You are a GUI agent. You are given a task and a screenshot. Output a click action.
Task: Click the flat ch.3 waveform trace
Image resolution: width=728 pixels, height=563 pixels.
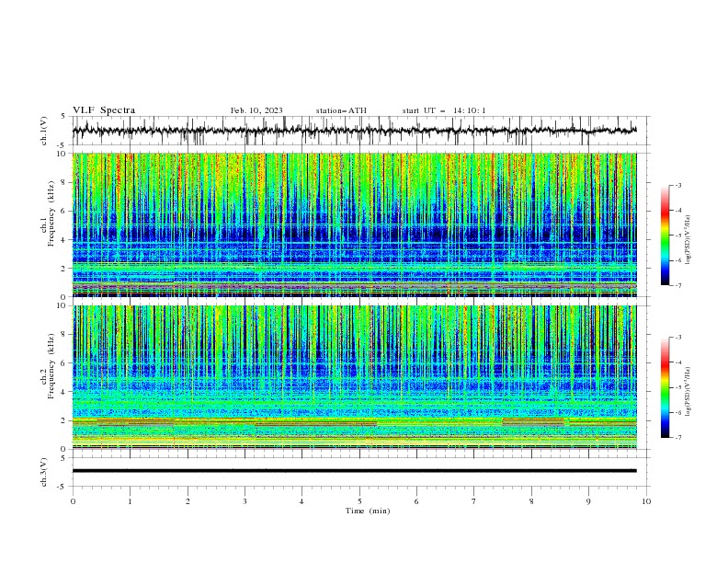coord(354,471)
